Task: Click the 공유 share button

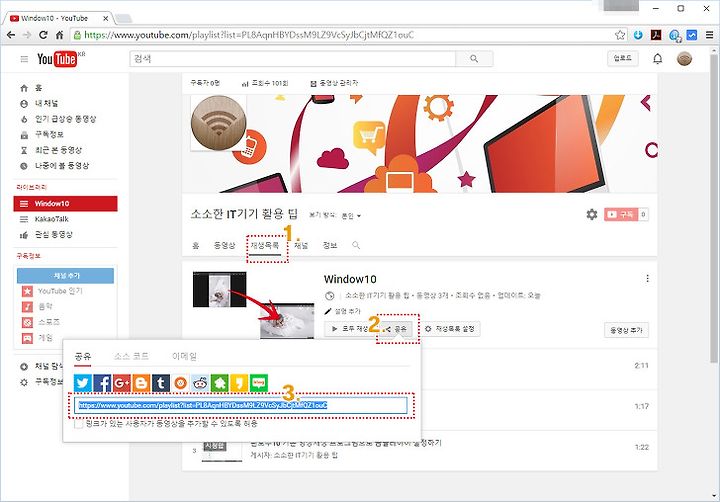Action: click(x=397, y=329)
